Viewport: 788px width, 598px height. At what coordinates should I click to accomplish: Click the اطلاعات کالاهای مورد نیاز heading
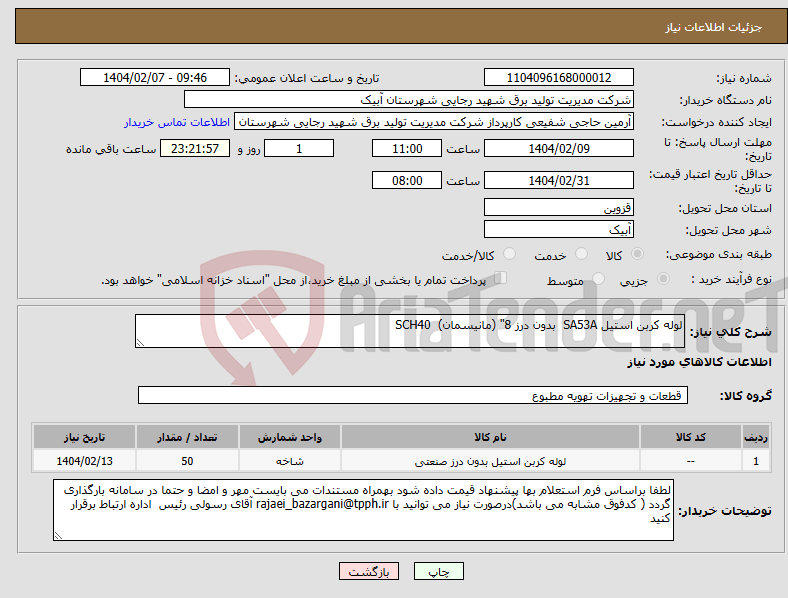coord(699,362)
